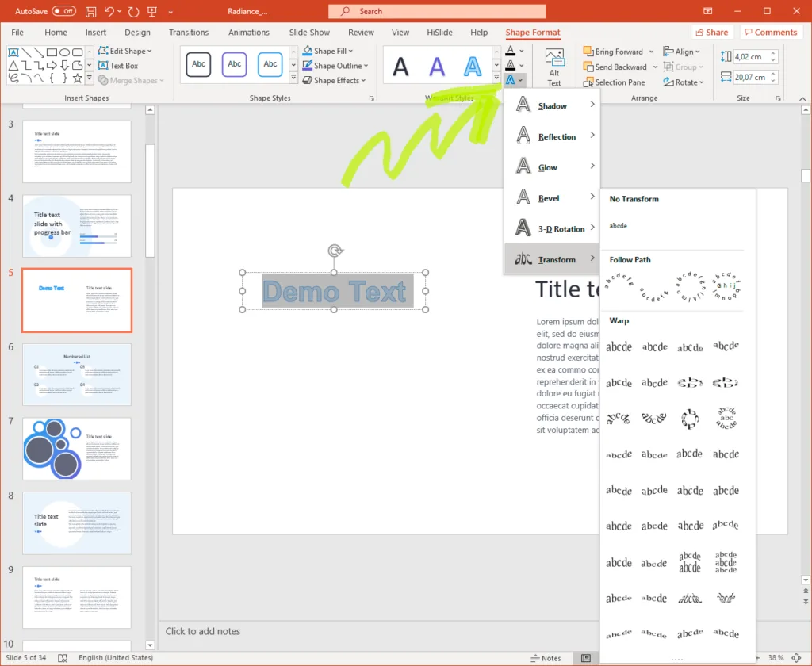Screen dimensions: 812x666
Task: Click the Undo icon
Action: point(109,11)
